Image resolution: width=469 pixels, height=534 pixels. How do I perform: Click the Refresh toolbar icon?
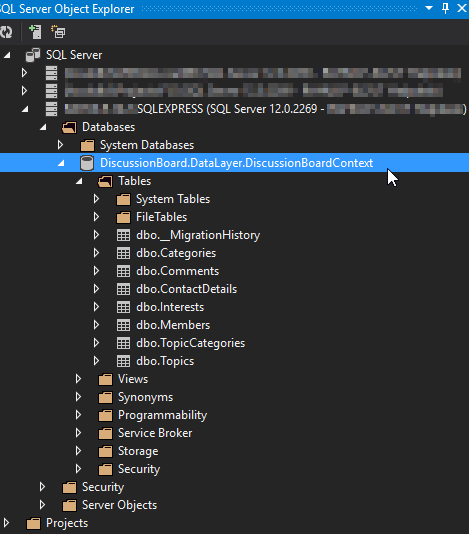6,32
